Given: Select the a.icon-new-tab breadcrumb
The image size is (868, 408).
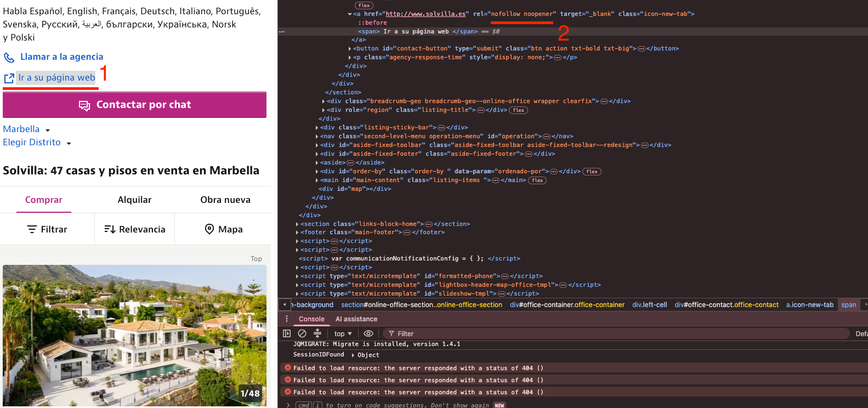Looking at the screenshot, I should point(809,305).
